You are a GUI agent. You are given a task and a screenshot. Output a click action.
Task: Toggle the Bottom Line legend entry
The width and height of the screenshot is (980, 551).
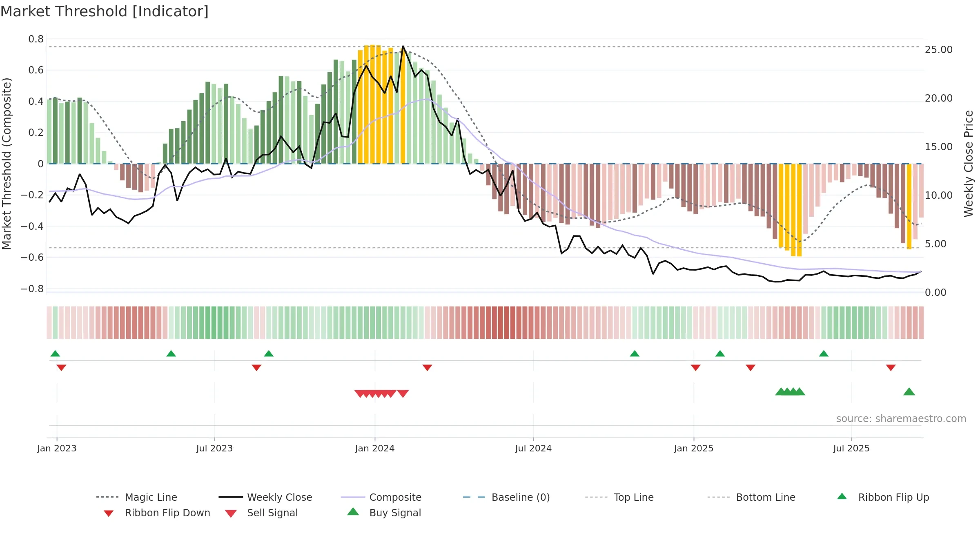pyautogui.click(x=751, y=497)
